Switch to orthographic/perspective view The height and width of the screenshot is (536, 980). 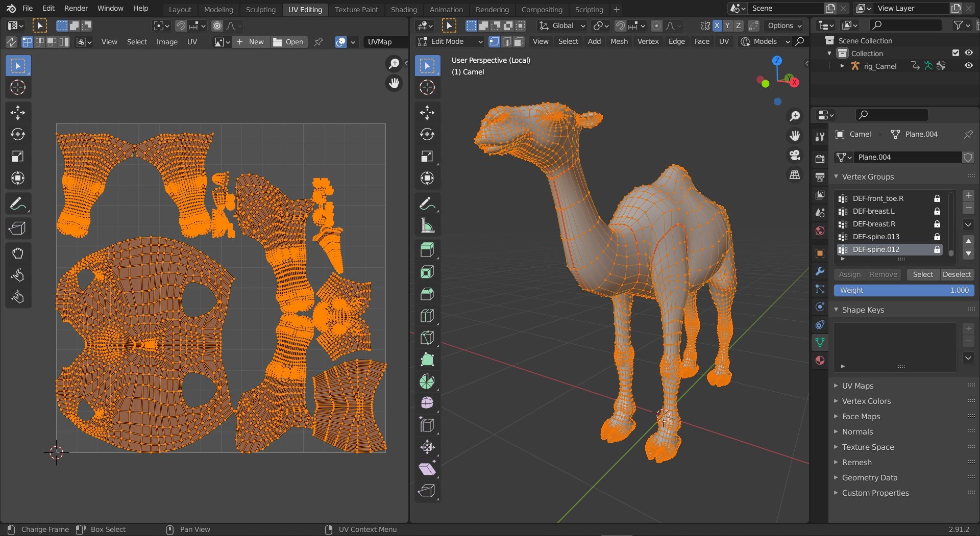pyautogui.click(x=795, y=175)
